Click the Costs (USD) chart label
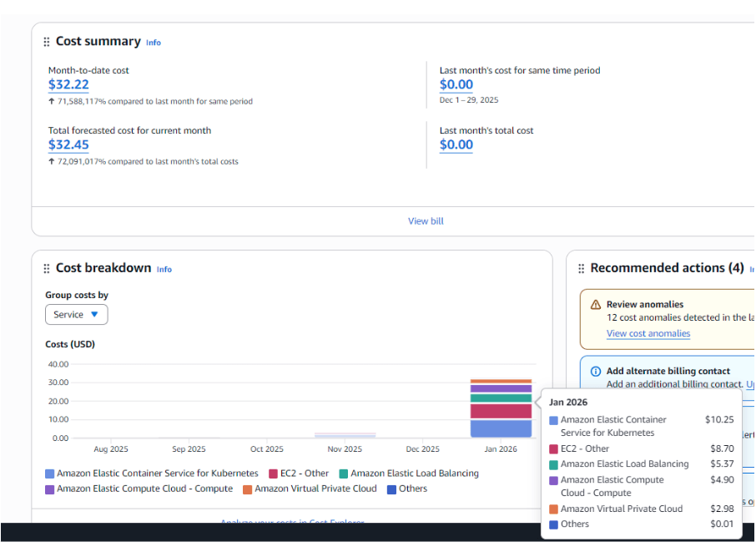 tap(70, 345)
